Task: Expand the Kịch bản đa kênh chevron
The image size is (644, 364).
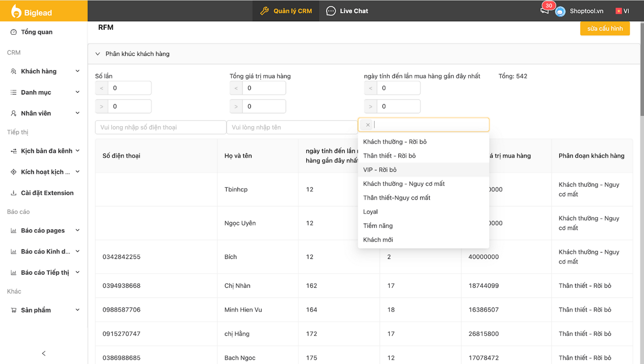Action: coord(78,150)
